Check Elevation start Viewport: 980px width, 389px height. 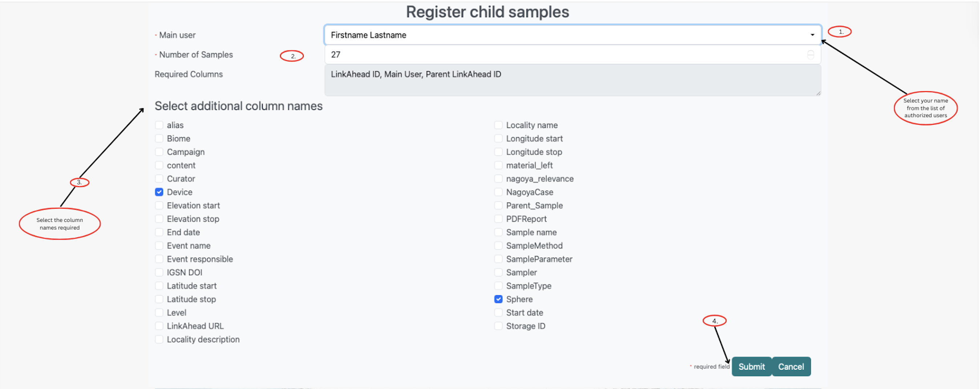[159, 205]
